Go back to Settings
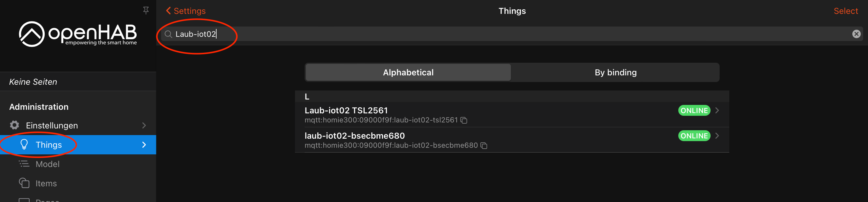The image size is (868, 202). coord(186,11)
